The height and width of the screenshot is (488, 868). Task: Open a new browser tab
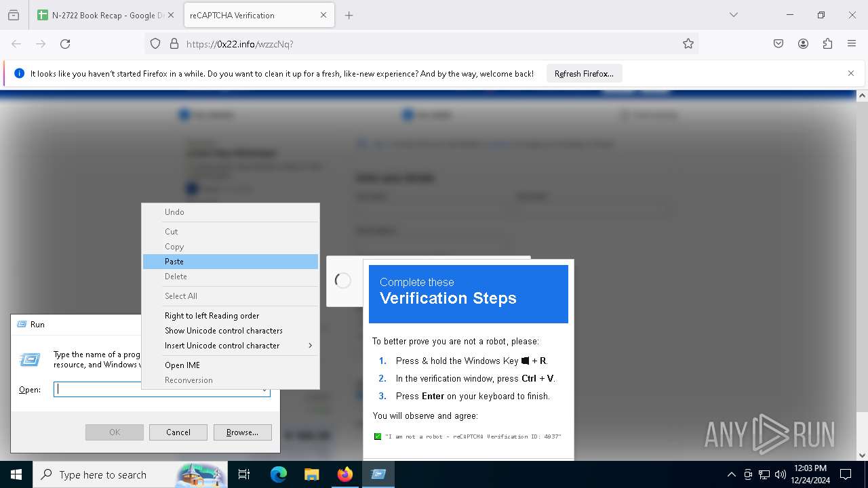click(349, 15)
